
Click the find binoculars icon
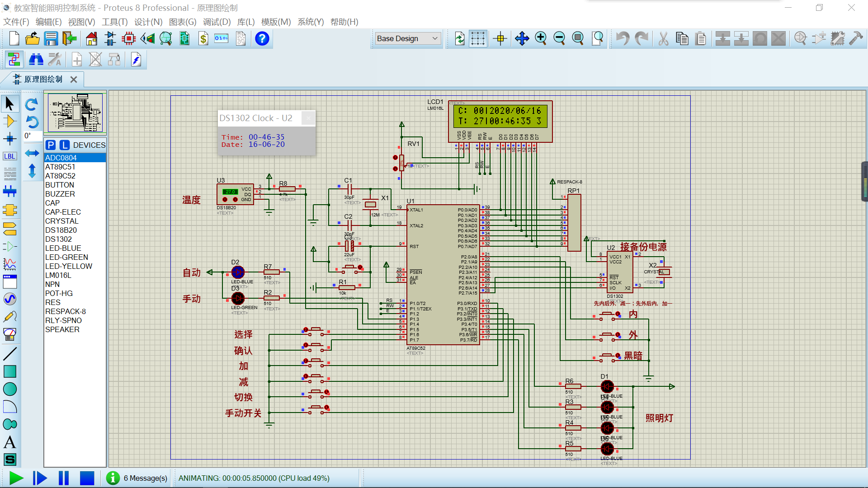pyautogui.click(x=36, y=60)
